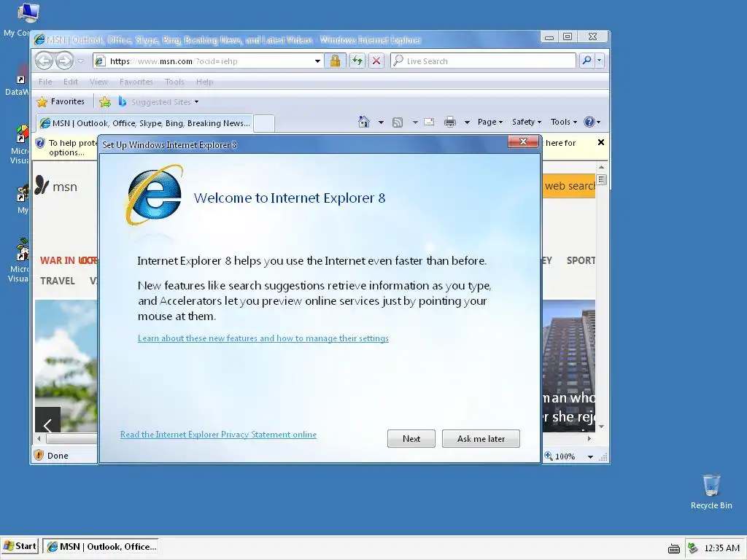
Task: Open the Tools menu in menu bar
Action: tap(174, 82)
